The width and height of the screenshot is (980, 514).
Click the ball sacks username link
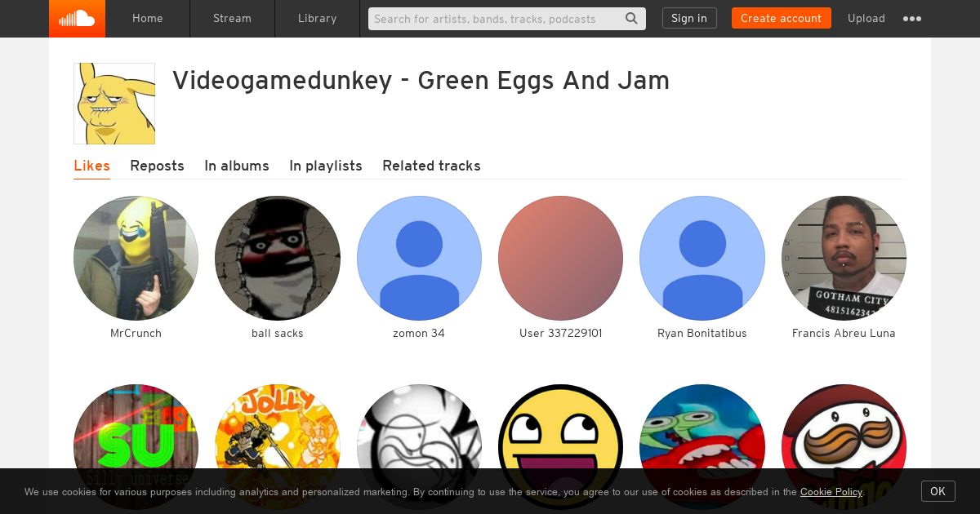point(278,333)
